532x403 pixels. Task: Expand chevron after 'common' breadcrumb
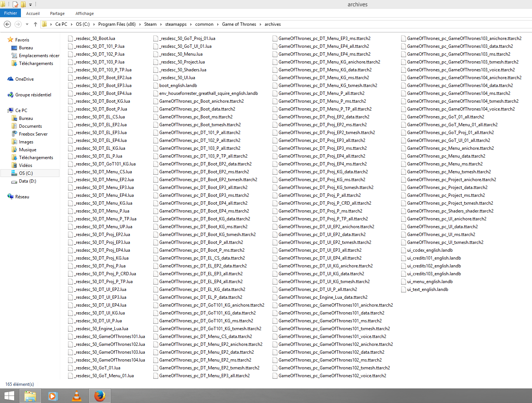point(218,24)
